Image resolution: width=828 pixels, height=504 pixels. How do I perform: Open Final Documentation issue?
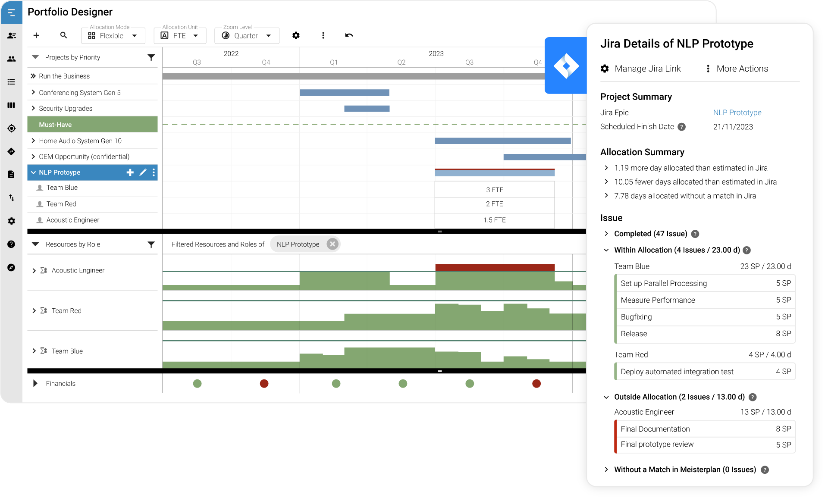pyautogui.click(x=706, y=429)
